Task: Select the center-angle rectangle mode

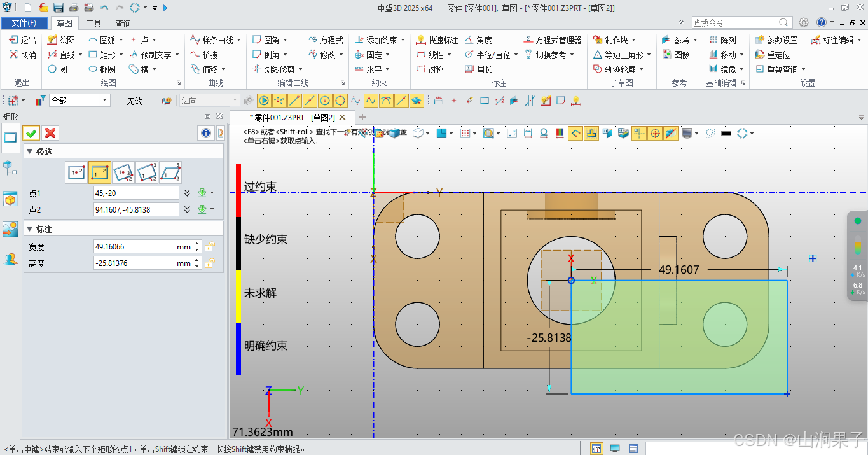Action: click(123, 172)
